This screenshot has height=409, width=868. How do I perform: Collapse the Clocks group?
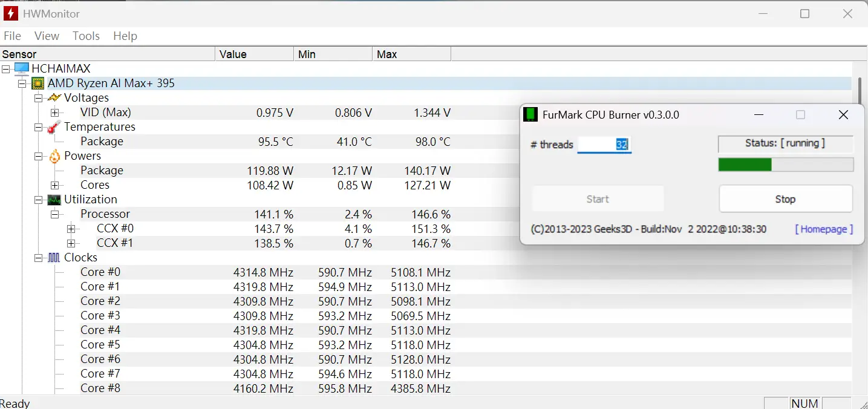[38, 258]
